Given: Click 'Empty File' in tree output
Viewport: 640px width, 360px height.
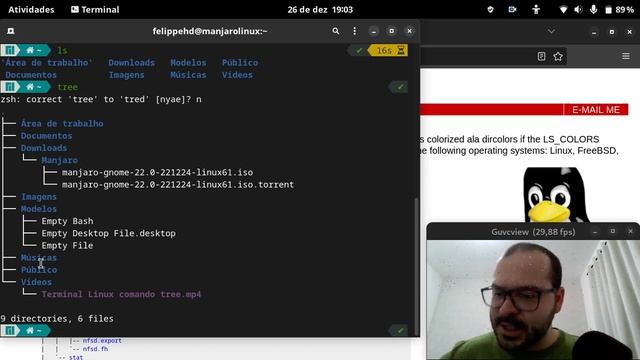Looking at the screenshot, I should [67, 245].
